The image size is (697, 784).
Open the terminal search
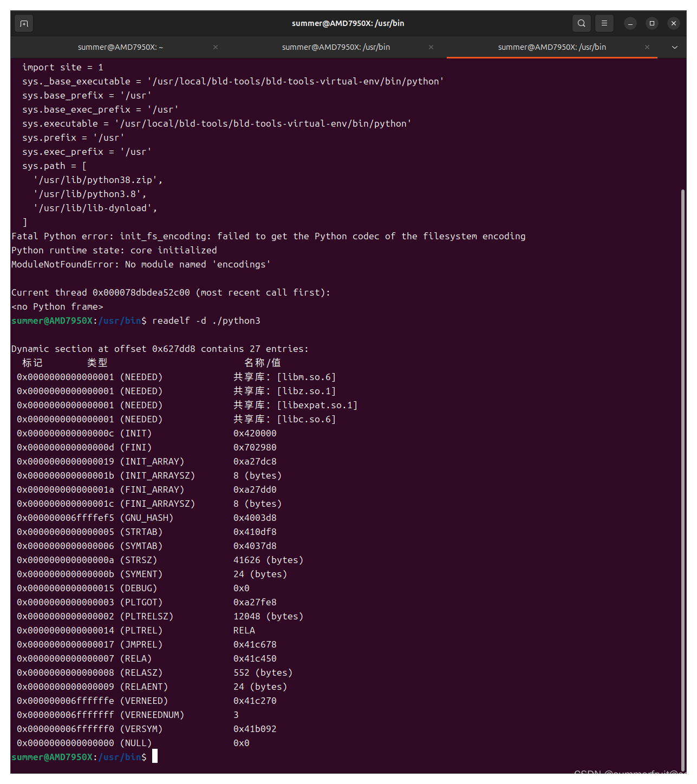(x=581, y=23)
